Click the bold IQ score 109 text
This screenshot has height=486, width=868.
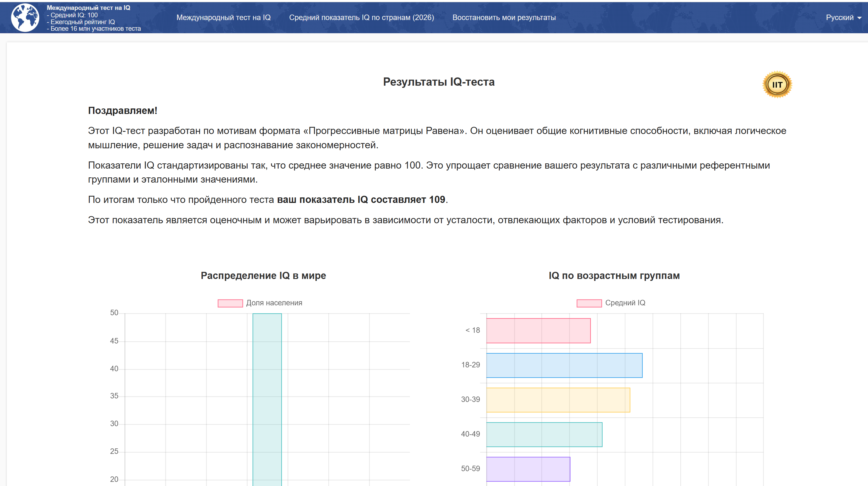(x=437, y=200)
